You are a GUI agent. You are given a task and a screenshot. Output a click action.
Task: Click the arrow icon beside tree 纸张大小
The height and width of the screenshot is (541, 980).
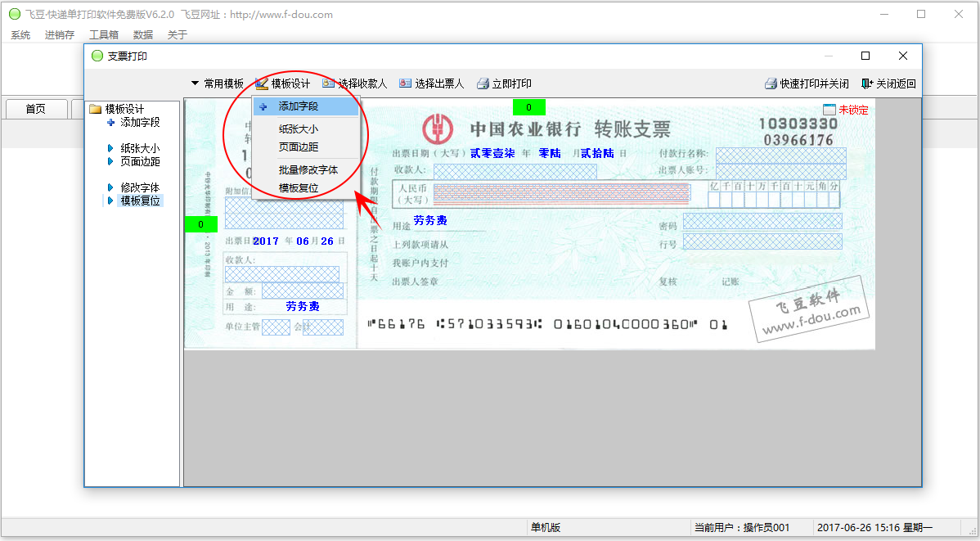click(110, 148)
